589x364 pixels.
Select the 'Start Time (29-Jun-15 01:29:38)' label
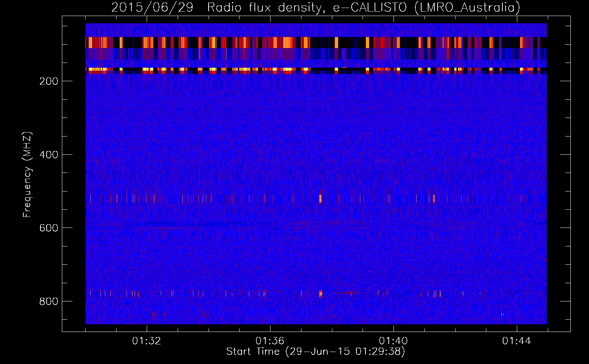[316, 352]
